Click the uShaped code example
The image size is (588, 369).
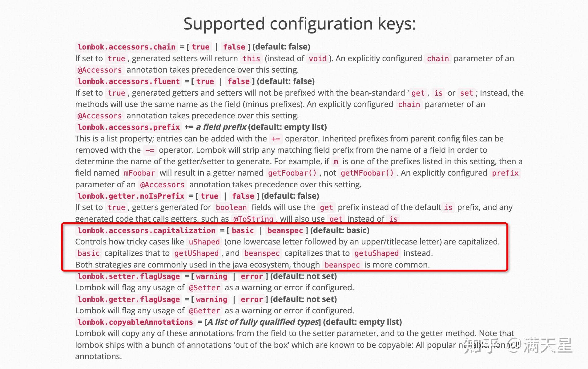tap(204, 242)
